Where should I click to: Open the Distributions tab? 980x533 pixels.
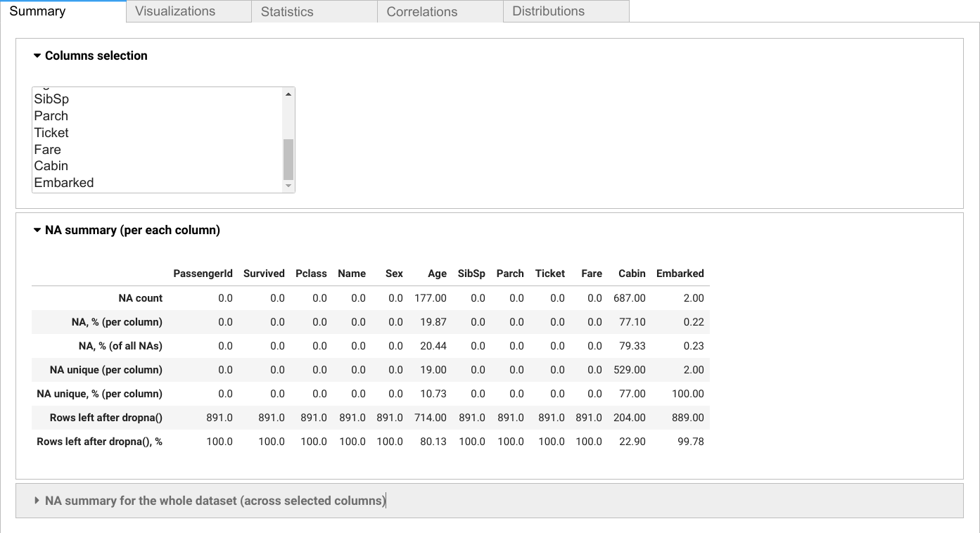point(566,11)
